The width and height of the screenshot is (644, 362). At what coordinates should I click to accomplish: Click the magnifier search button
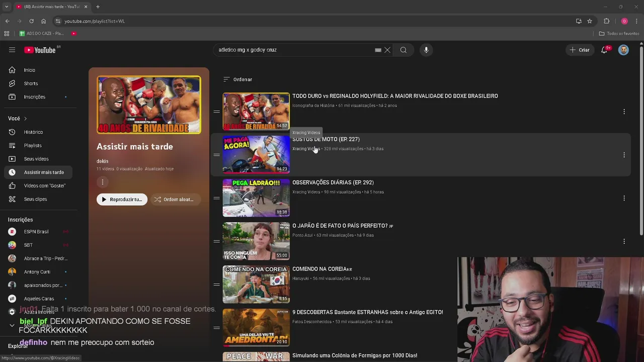[404, 50]
